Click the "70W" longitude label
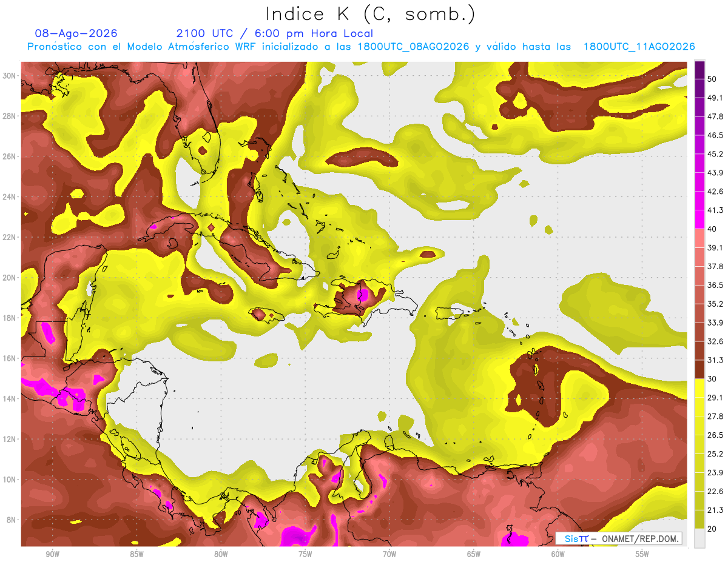 389,555
